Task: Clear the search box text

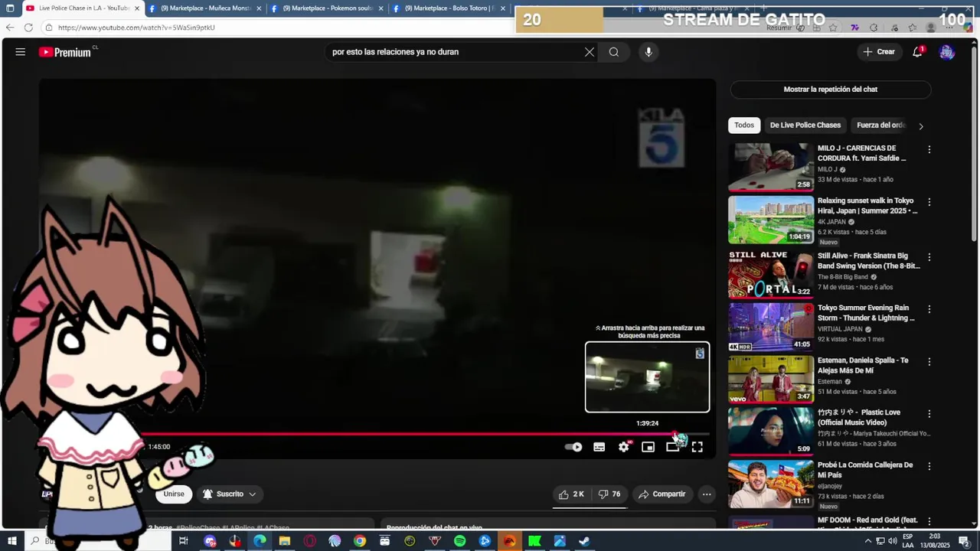Action: tap(590, 52)
